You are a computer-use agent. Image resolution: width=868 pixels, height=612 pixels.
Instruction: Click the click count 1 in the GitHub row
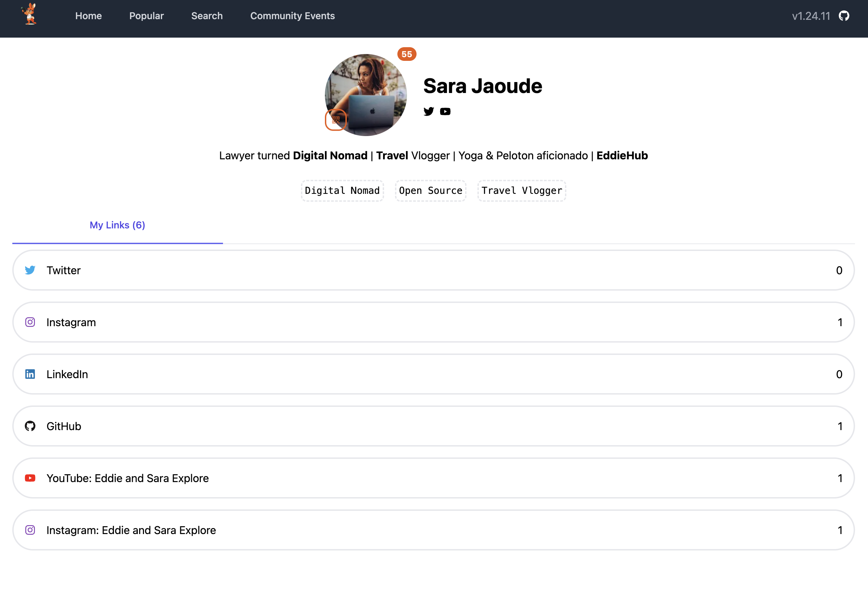tap(840, 426)
